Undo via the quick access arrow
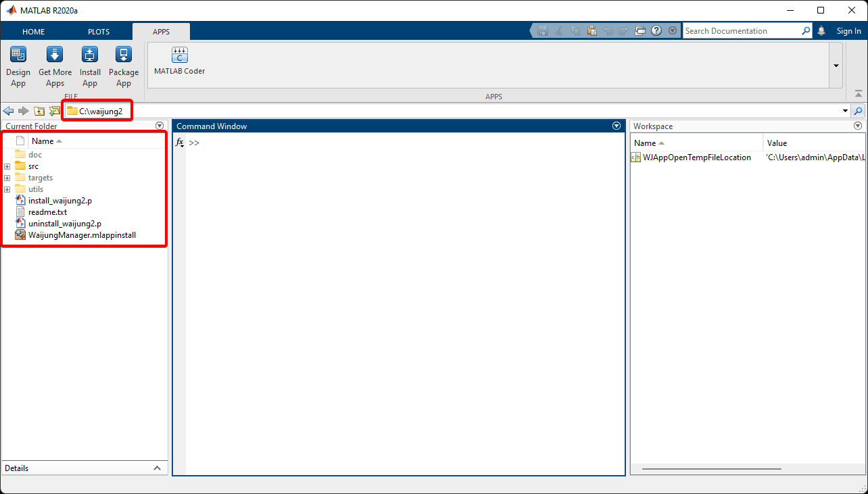Image resolution: width=868 pixels, height=494 pixels. [608, 30]
